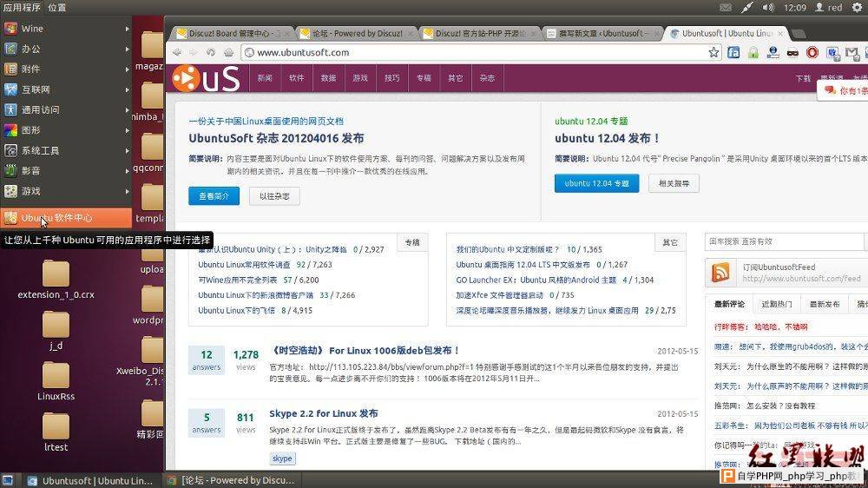868x488 pixels.
Task: Switch to 撰写新文章 Ubuntusoft browser tab
Action: (603, 33)
